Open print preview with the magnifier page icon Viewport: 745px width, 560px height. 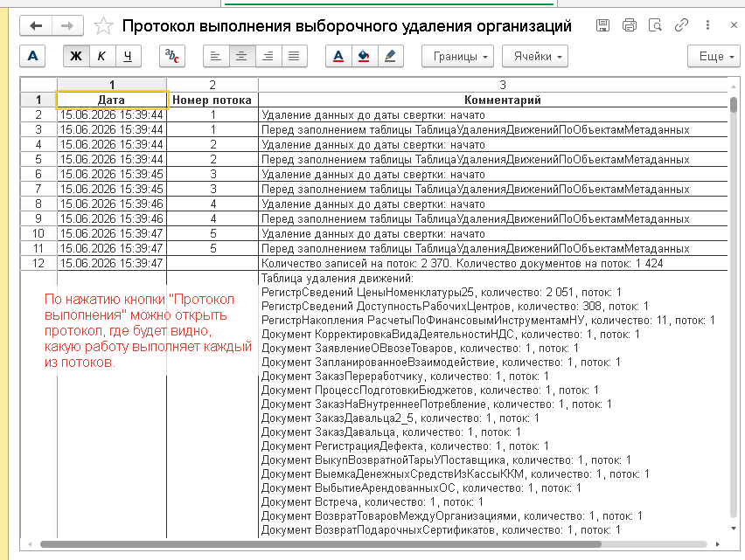pyautogui.click(x=655, y=25)
